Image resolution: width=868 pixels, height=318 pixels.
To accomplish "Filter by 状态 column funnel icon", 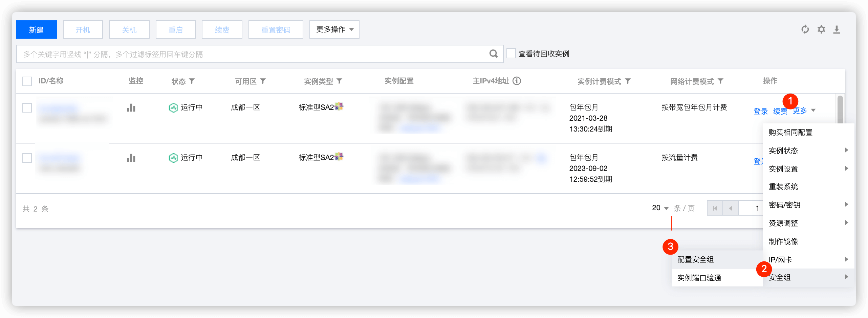I will pos(192,81).
